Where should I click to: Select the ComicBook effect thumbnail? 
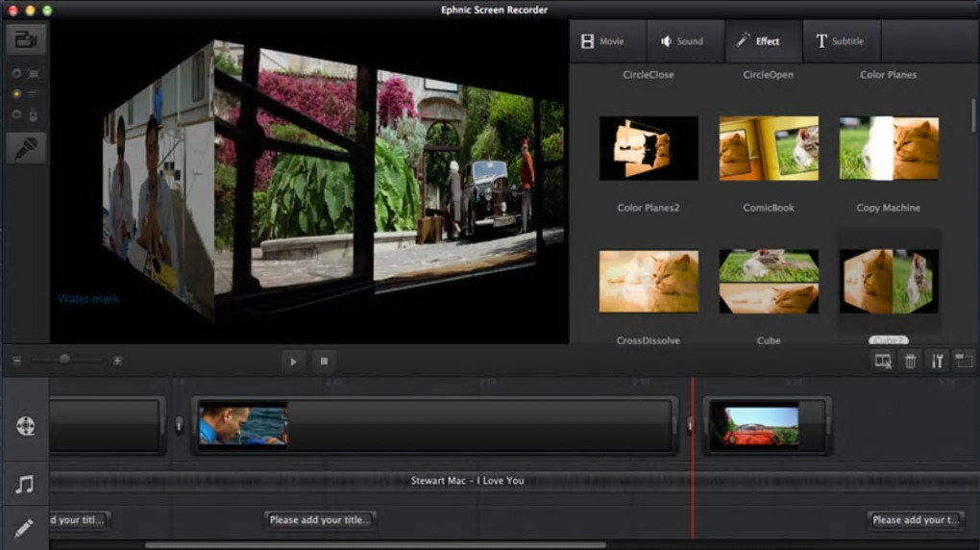point(769,148)
